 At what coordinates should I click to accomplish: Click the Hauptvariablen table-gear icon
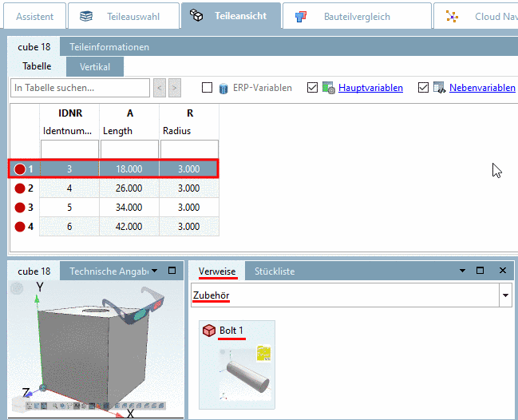[x=328, y=88]
